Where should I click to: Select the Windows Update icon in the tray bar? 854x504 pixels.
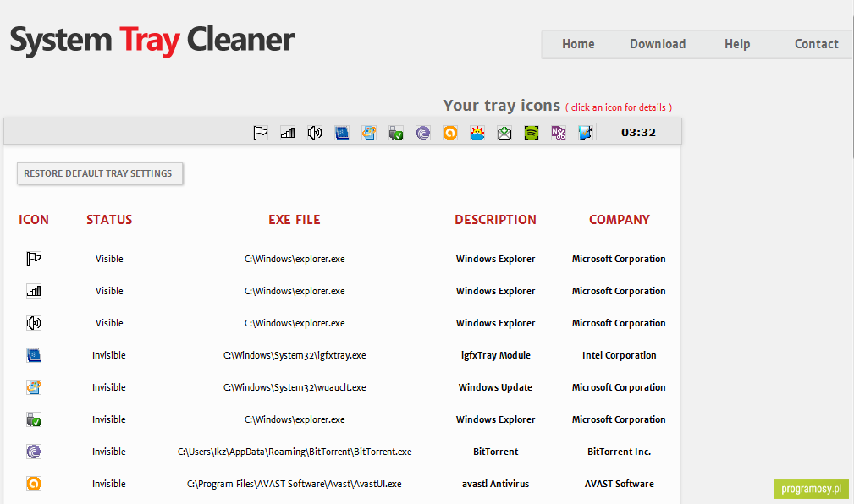pyautogui.click(x=369, y=132)
